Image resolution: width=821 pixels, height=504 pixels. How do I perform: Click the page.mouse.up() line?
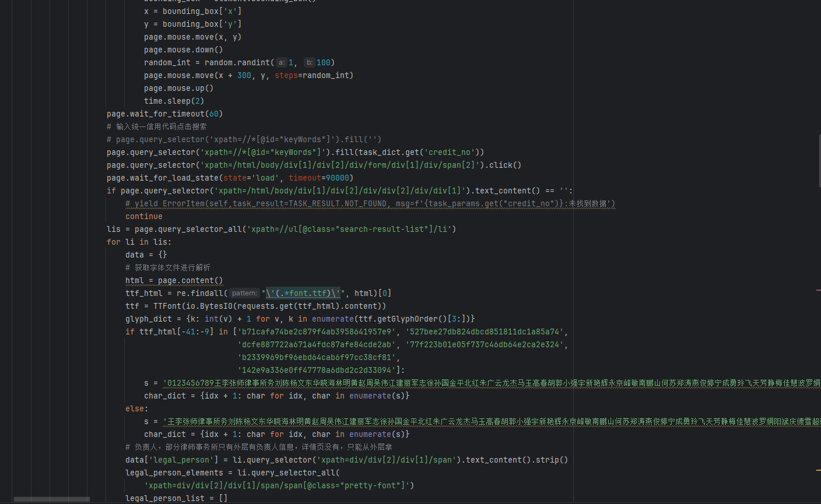pyautogui.click(x=178, y=88)
